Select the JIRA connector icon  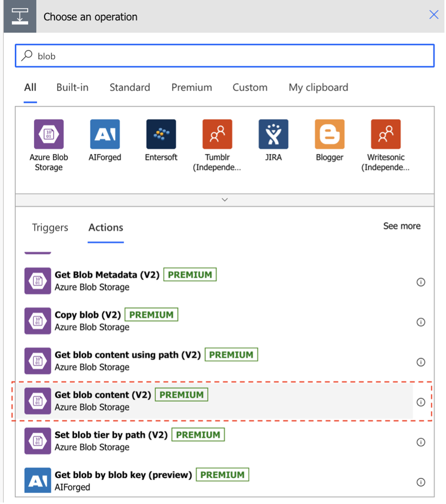(273, 134)
